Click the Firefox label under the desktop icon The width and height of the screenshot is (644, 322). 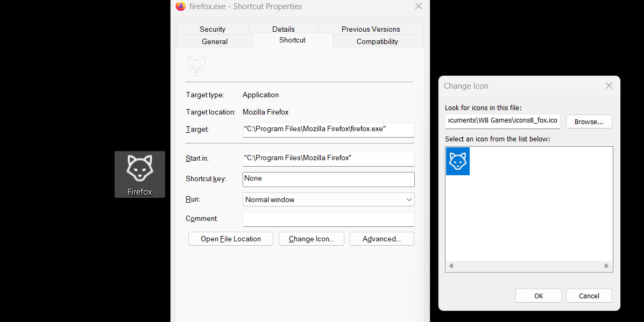coord(139,191)
